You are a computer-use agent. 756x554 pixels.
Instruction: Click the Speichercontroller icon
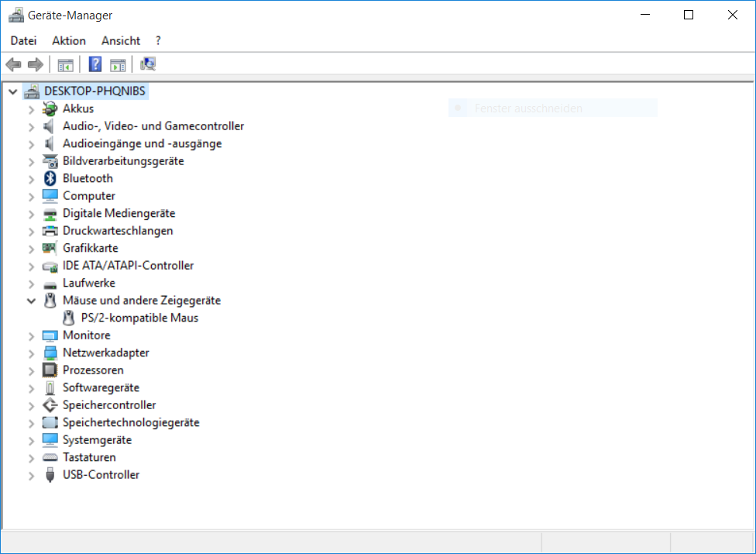pos(50,405)
